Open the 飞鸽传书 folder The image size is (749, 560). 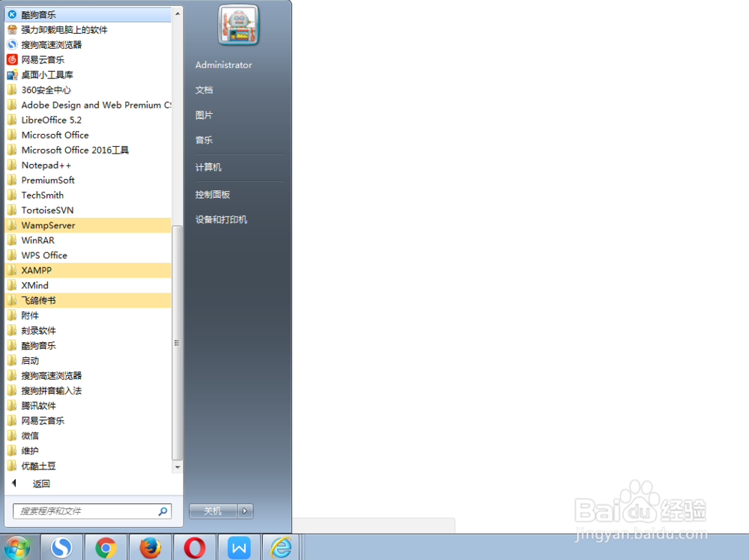(88, 300)
